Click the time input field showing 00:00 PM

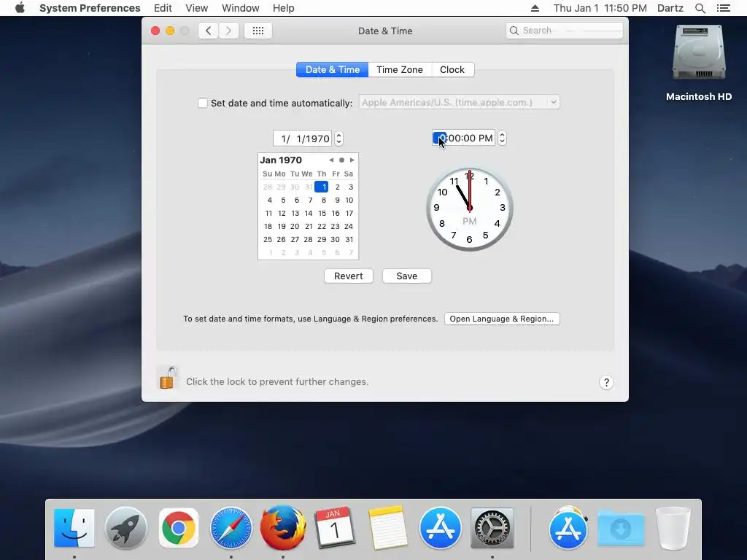click(x=463, y=138)
